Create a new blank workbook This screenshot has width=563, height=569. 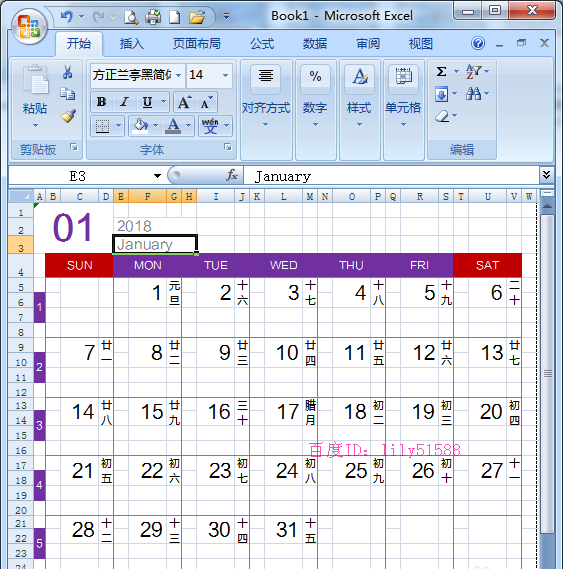click(175, 17)
